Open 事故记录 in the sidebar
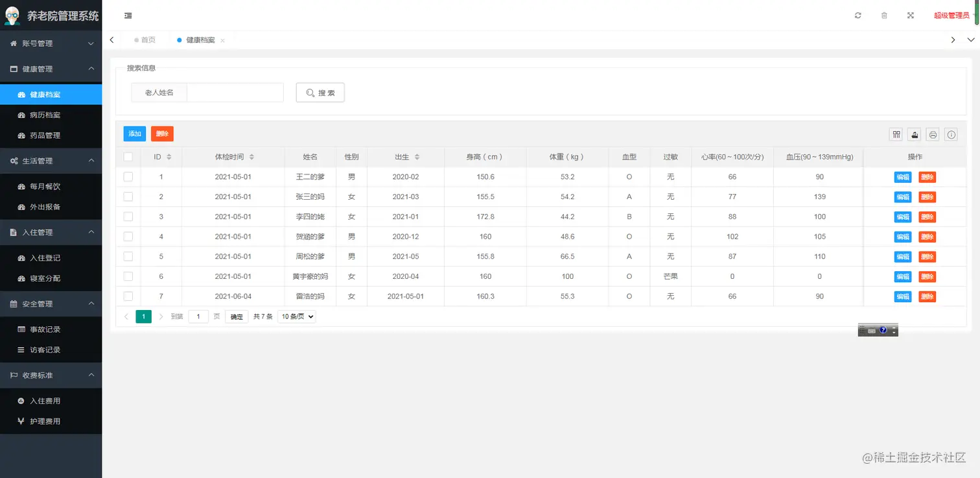The height and width of the screenshot is (478, 980). click(x=51, y=329)
